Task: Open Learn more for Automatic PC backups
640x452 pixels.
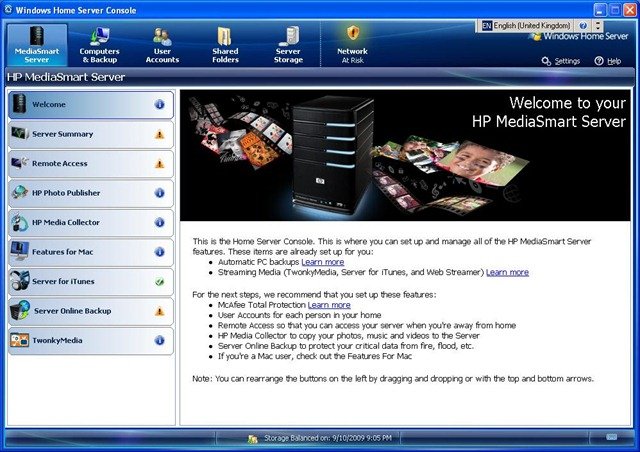Action: point(323,262)
